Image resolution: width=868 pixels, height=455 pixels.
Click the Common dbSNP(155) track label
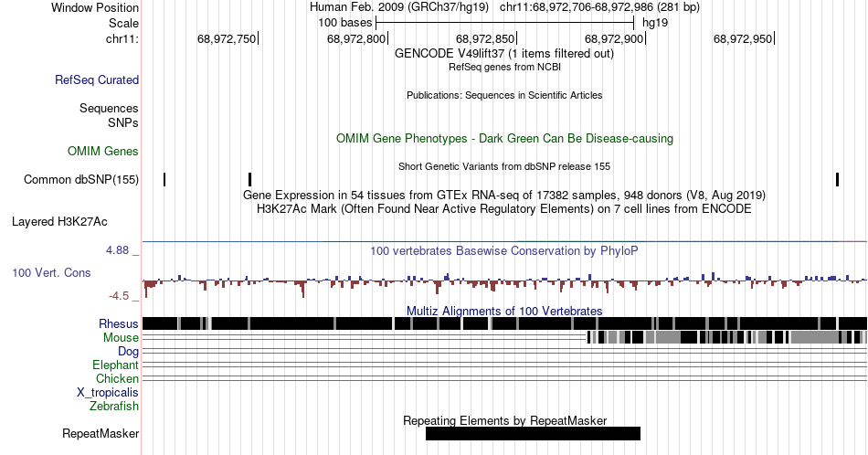81,179
